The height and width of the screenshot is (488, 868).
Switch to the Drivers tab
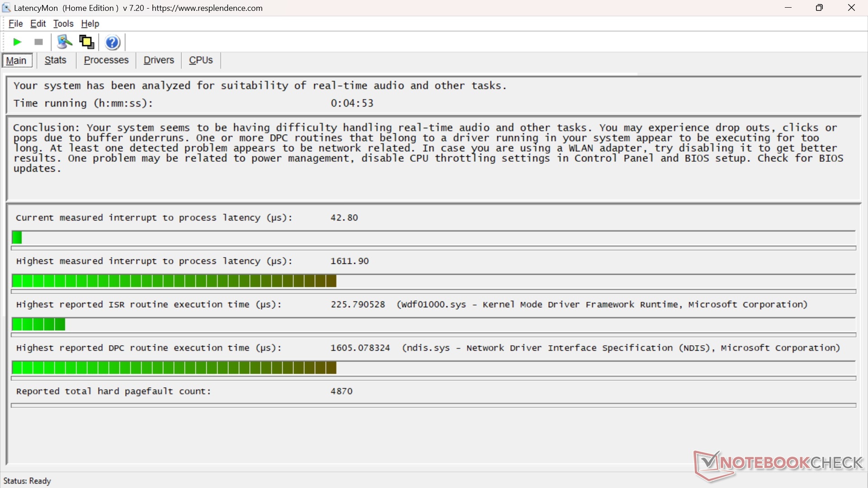(x=159, y=60)
